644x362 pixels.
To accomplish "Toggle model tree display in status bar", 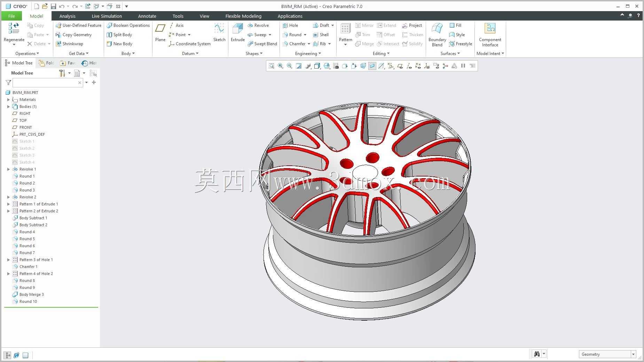I will [8, 355].
